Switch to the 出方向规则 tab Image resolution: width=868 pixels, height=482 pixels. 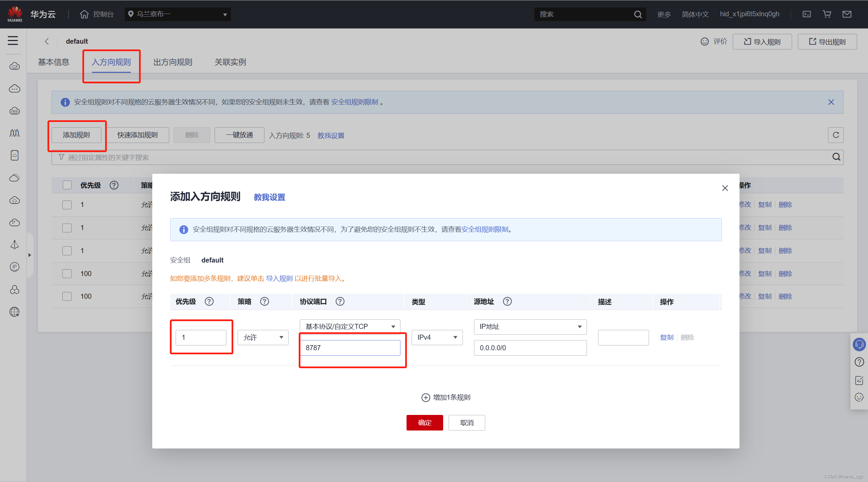click(173, 62)
